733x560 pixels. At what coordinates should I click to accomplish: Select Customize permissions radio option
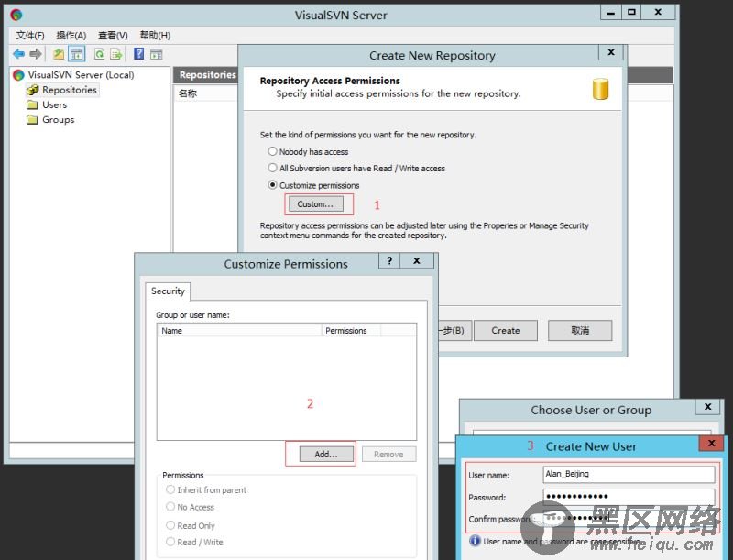coord(272,184)
